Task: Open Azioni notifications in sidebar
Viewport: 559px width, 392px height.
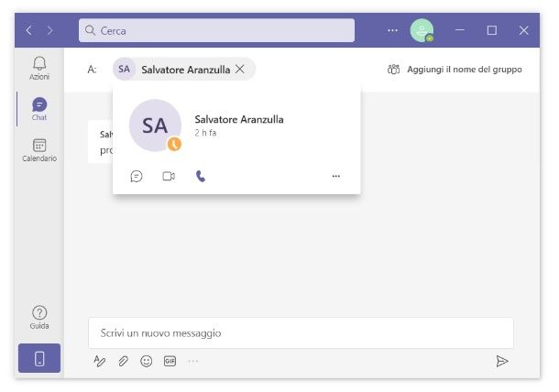Action: [x=39, y=68]
